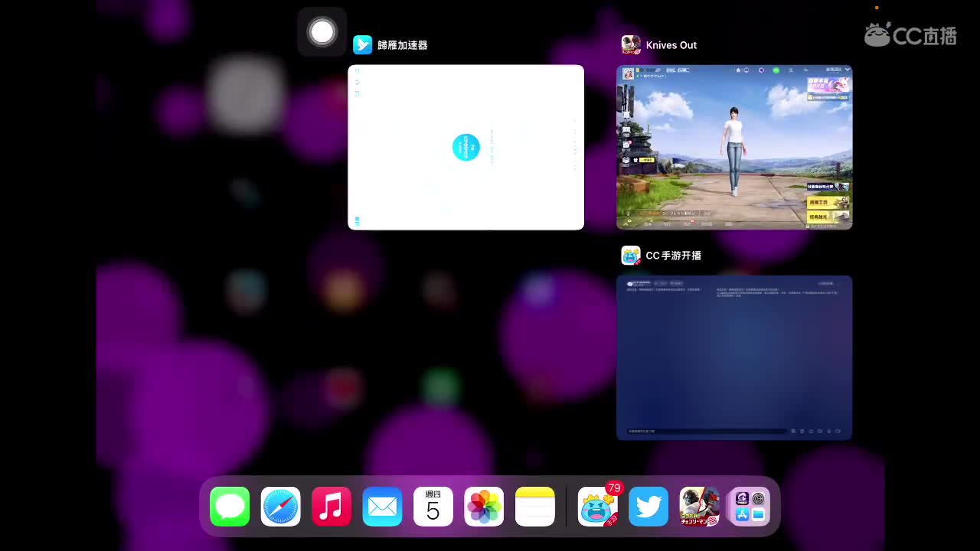Screen dimensions: 980x551
Task: Open Mail from the dock
Action: tap(382, 507)
